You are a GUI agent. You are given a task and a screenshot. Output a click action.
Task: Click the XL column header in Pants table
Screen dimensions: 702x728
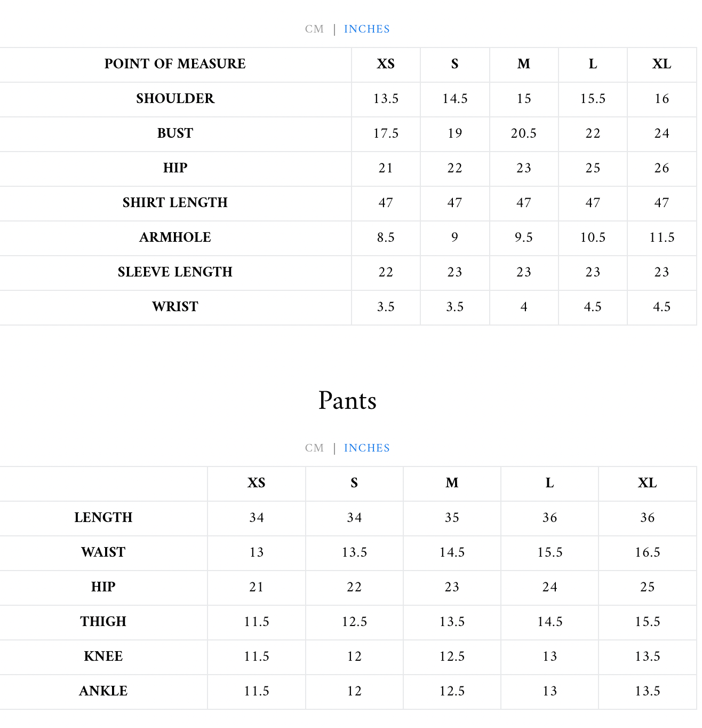tap(647, 483)
